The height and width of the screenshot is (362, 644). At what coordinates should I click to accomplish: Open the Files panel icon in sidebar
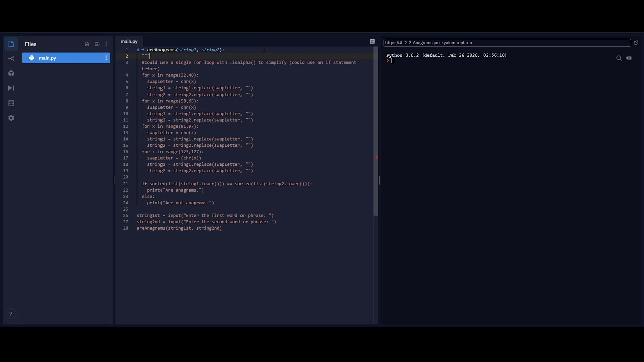pyautogui.click(x=11, y=44)
